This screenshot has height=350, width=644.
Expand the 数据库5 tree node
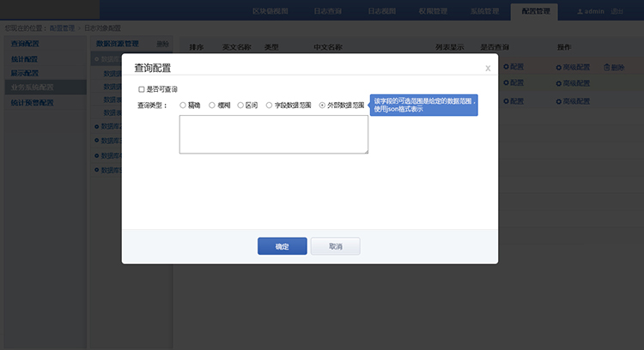[x=96, y=170]
